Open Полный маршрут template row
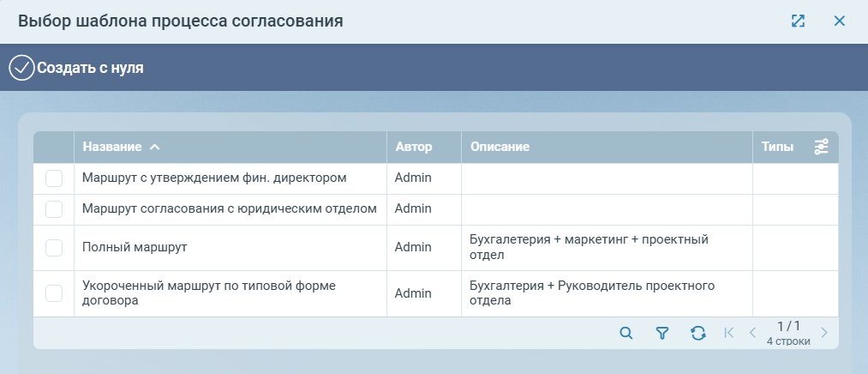Image resolution: width=868 pixels, height=374 pixels. click(x=135, y=247)
